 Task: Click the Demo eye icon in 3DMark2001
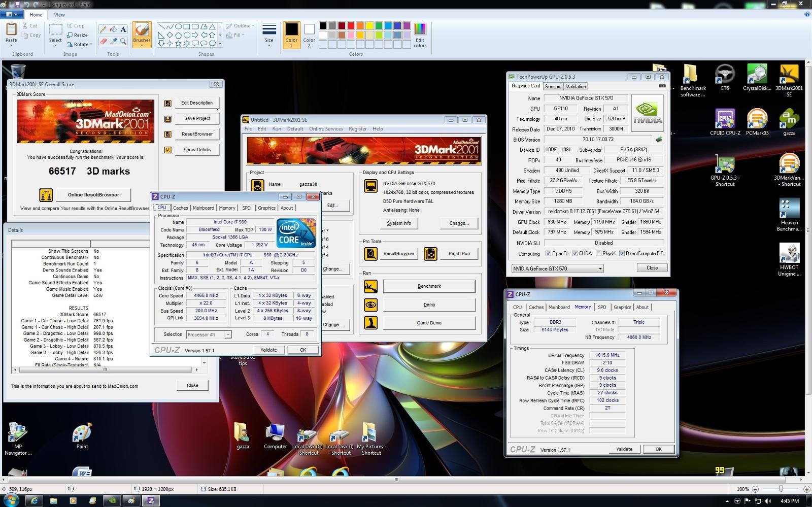[370, 305]
